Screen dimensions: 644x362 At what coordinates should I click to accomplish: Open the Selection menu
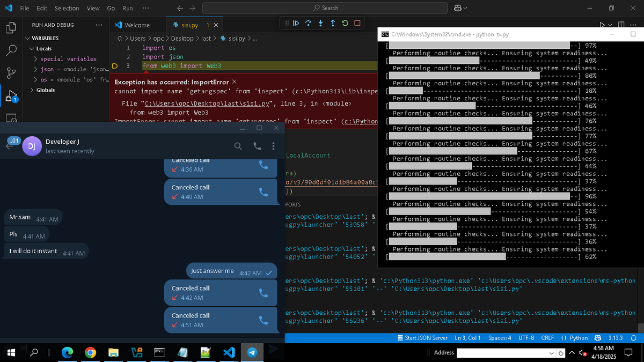(67, 8)
